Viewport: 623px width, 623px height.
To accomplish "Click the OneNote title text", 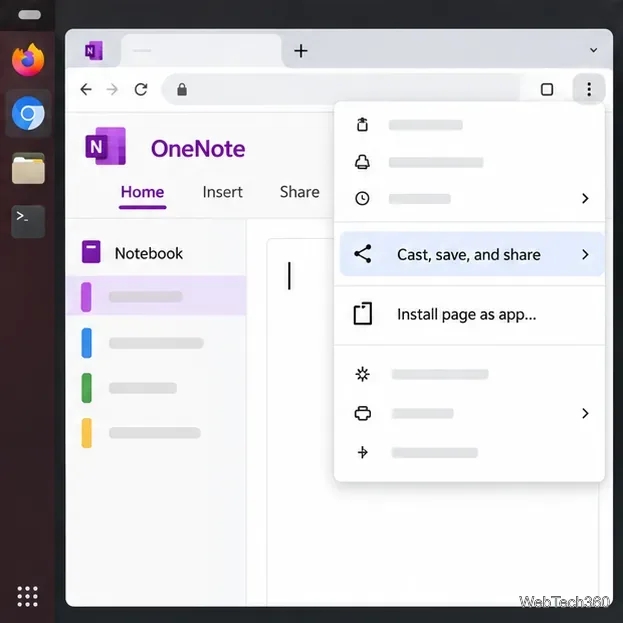I will tap(198, 149).
